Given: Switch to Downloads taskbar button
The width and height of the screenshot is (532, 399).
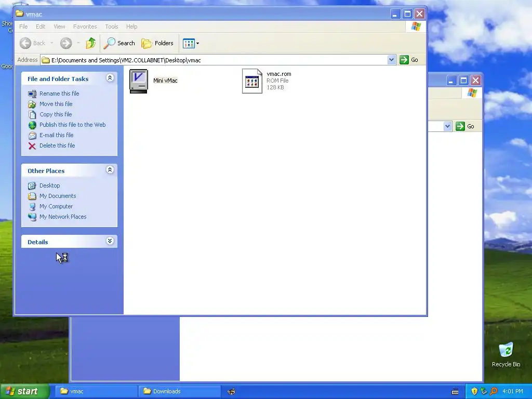Looking at the screenshot, I should tap(179, 391).
